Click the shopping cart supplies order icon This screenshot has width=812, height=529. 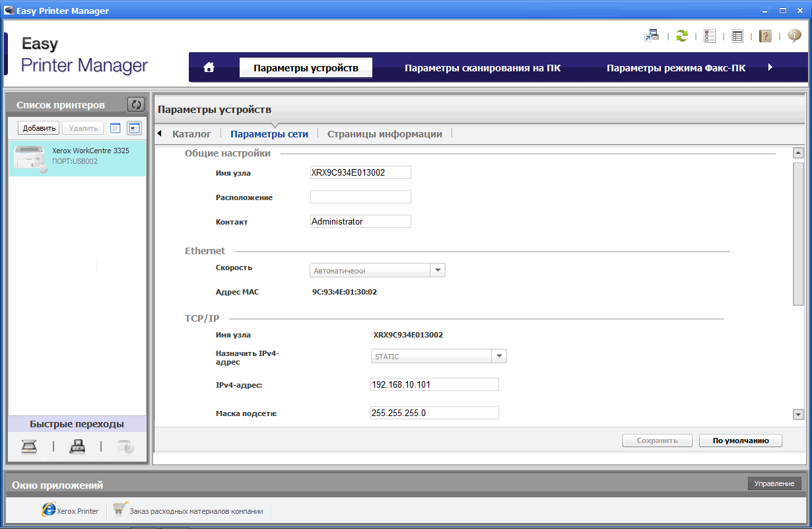click(119, 509)
